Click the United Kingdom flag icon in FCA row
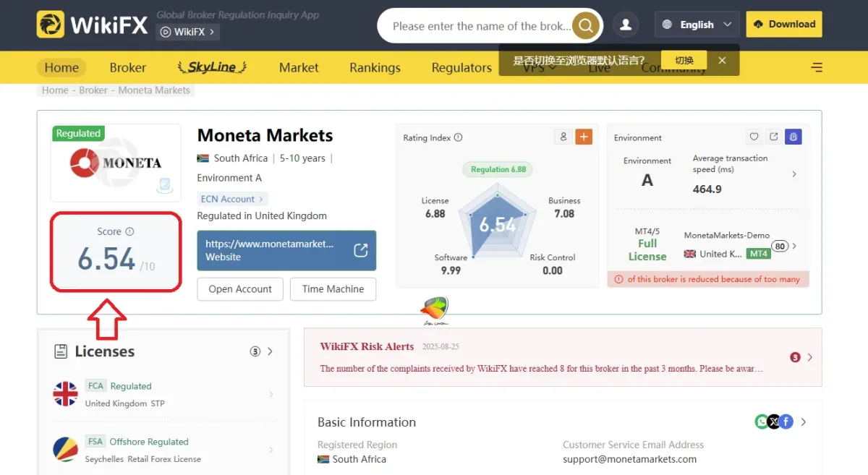Image resolution: width=868 pixels, height=475 pixels. pyautogui.click(x=66, y=394)
